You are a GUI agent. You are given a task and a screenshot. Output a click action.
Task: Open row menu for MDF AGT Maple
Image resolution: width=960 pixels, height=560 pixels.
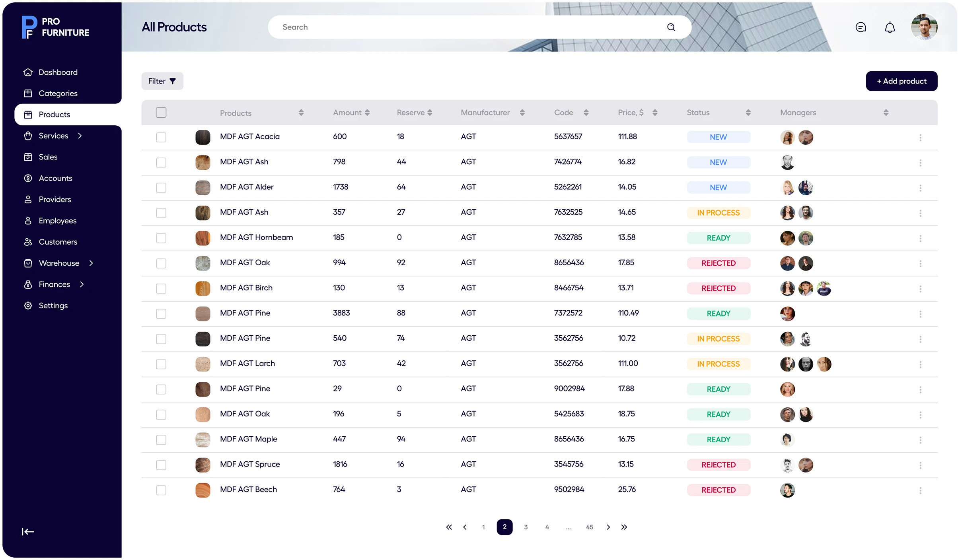pos(920,440)
